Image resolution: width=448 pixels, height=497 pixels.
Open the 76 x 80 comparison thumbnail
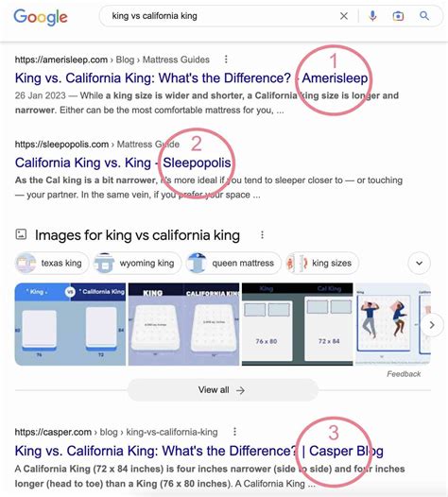tap(297, 324)
